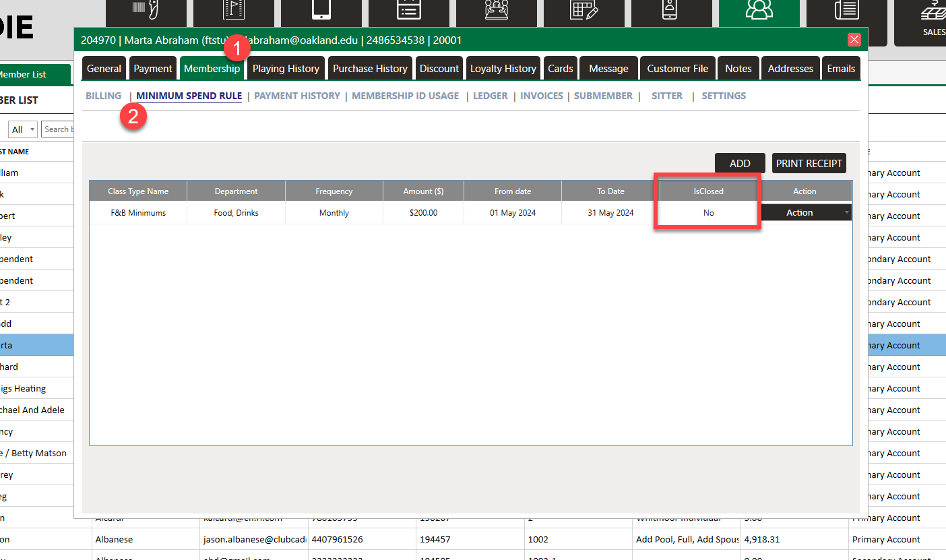Close the Marta Abraham member dialog

pyautogui.click(x=854, y=40)
